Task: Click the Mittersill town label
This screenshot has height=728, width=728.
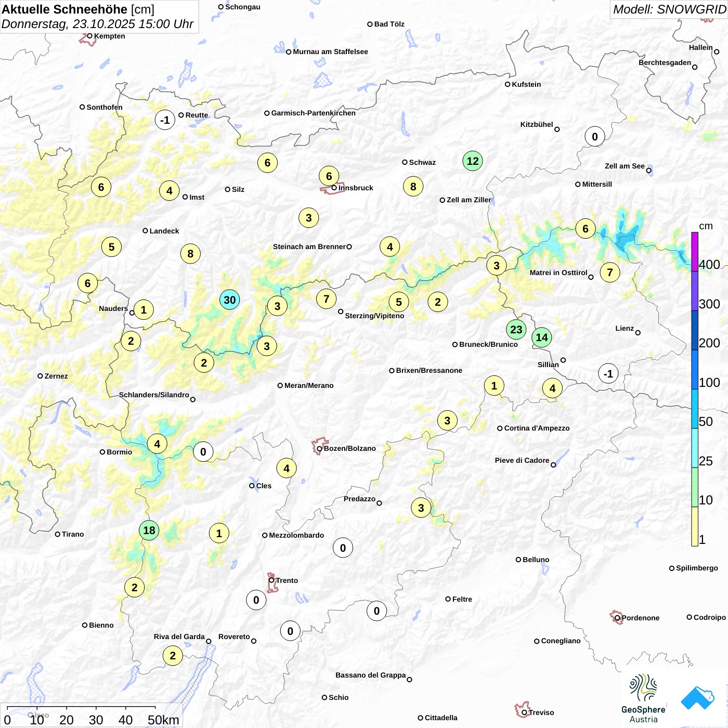Action: pos(597,184)
